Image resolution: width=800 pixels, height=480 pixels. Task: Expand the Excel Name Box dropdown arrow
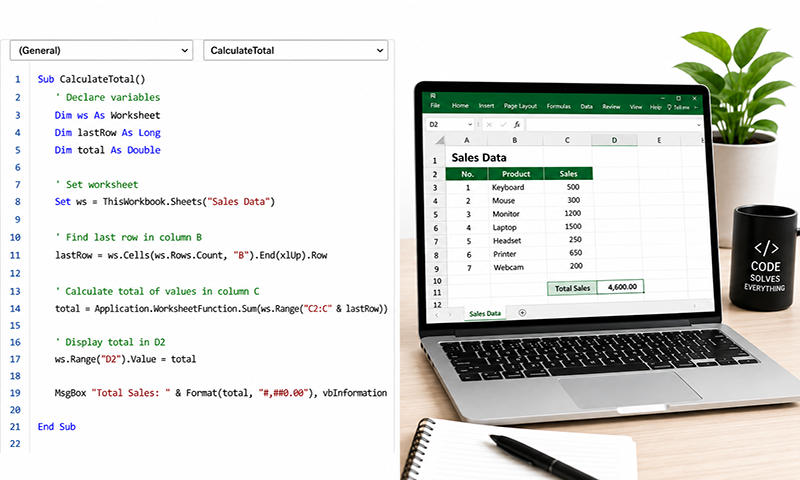pos(470,124)
